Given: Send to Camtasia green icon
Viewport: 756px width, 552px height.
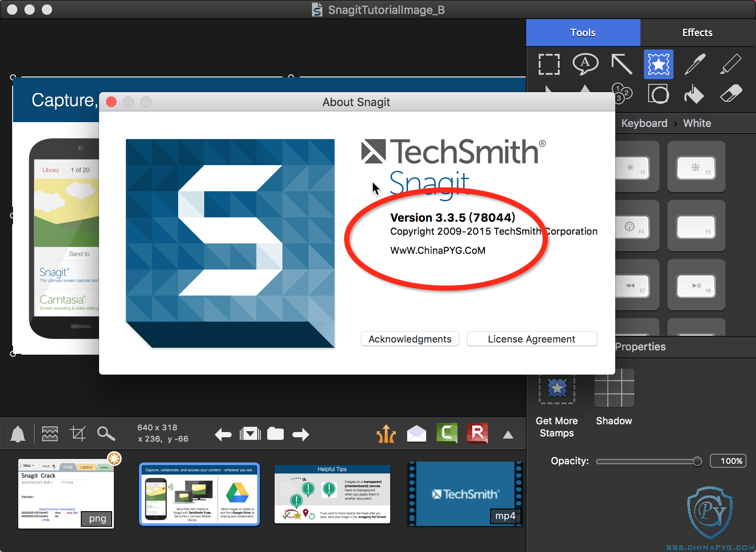Looking at the screenshot, I should [447, 433].
